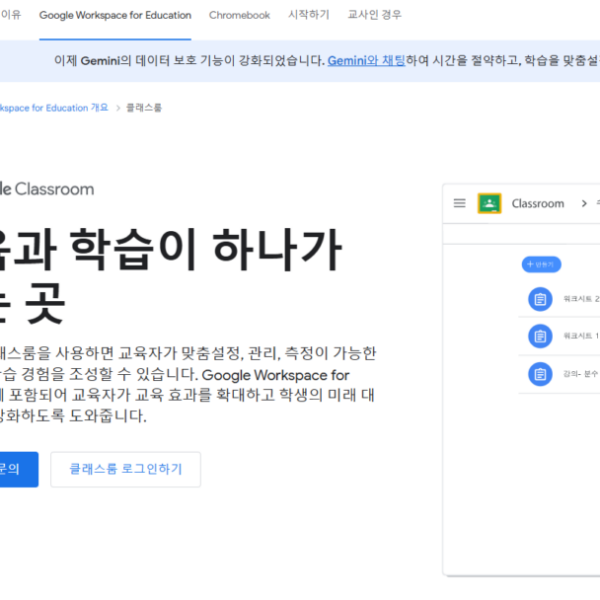Open the 강의- 분수 assignment icon
Screen dimensions: 600x600
(x=540, y=374)
